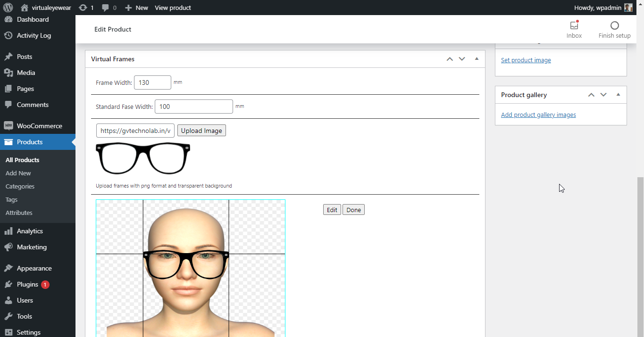This screenshot has height=337, width=644.
Task: Collapse the Virtual Frames panel
Action: pos(477,59)
